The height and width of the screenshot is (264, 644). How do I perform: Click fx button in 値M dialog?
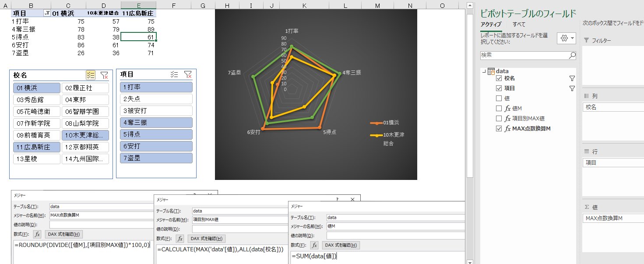314,245
